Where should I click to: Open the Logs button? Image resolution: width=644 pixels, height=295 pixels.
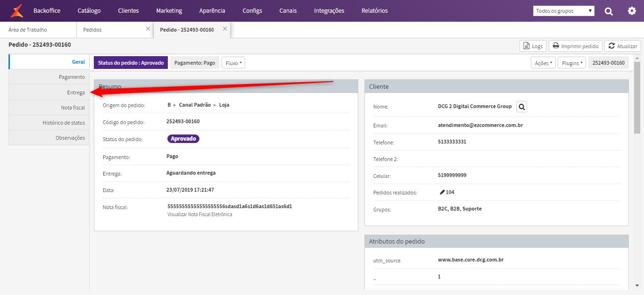click(533, 46)
